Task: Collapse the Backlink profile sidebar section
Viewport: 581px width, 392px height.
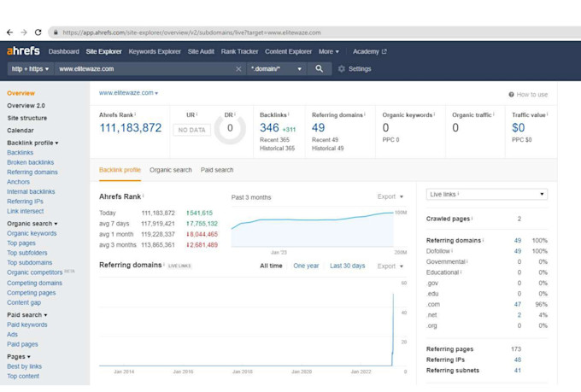Action: coord(32,143)
